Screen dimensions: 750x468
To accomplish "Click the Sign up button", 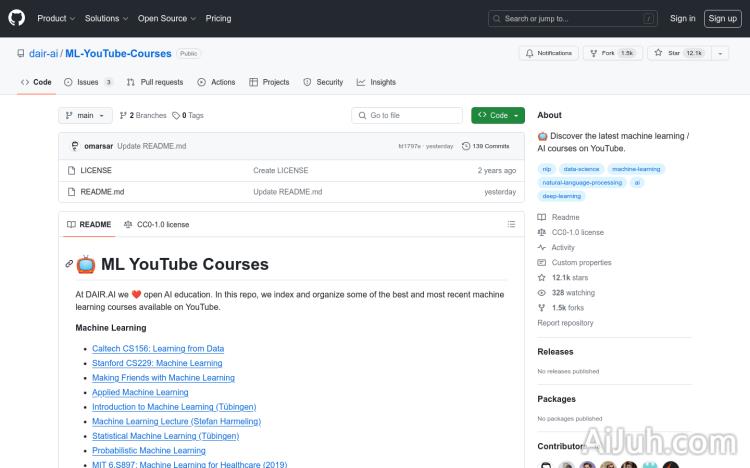I will [722, 19].
